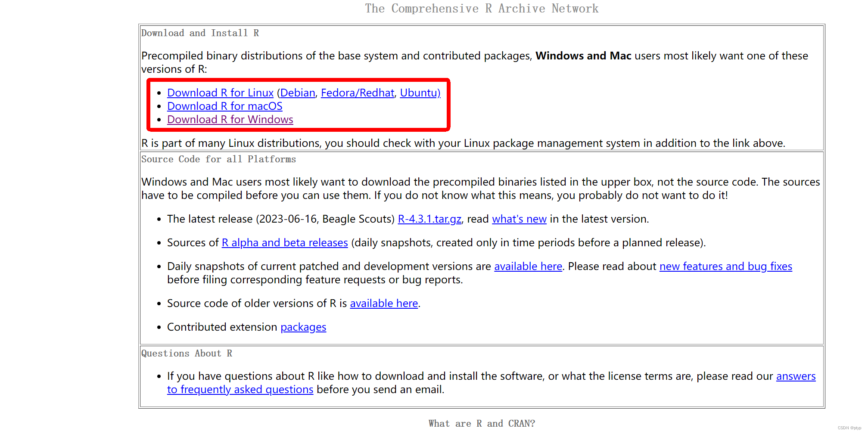Click the 2023-06-16, Beagle Scouts release text
868x434 pixels.
325,219
